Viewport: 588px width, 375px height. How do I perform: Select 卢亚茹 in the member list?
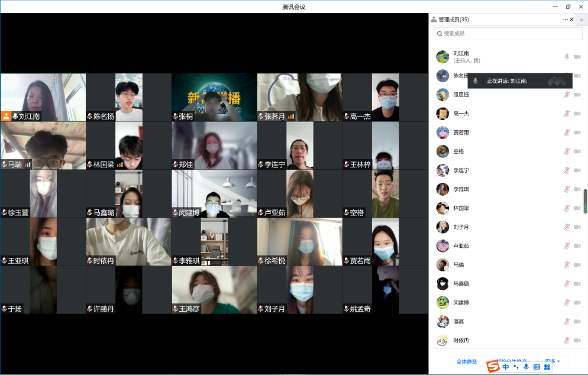(x=461, y=246)
